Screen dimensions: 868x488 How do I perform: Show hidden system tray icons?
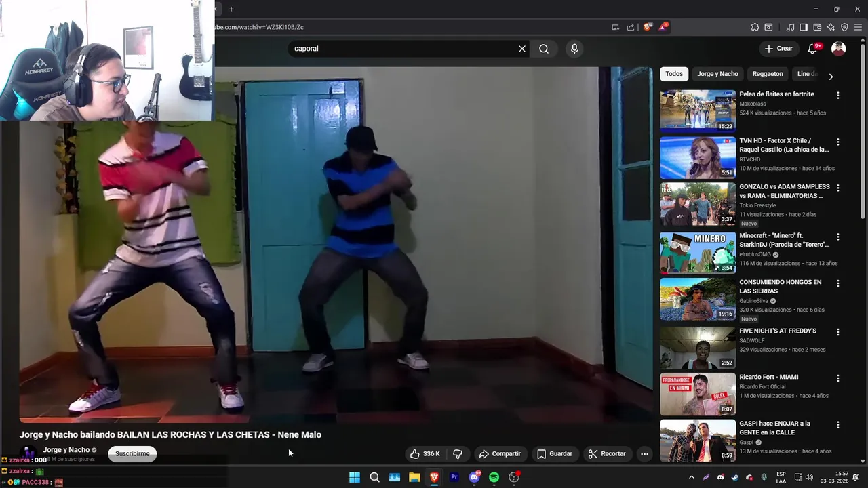(691, 477)
